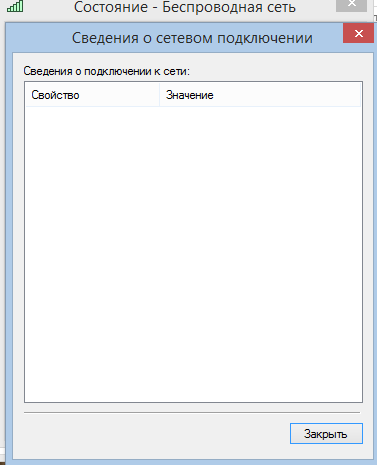The width and height of the screenshot is (377, 465).
Task: Click the horizontal separator line above Закрыть
Action: pos(192,413)
